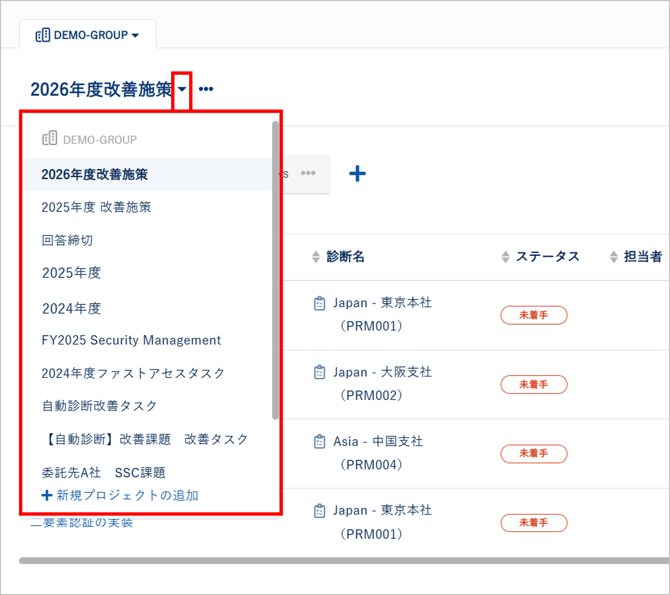Click clipboard icon for Japan - 大阪支社
This screenshot has height=595, width=670.
tap(319, 372)
